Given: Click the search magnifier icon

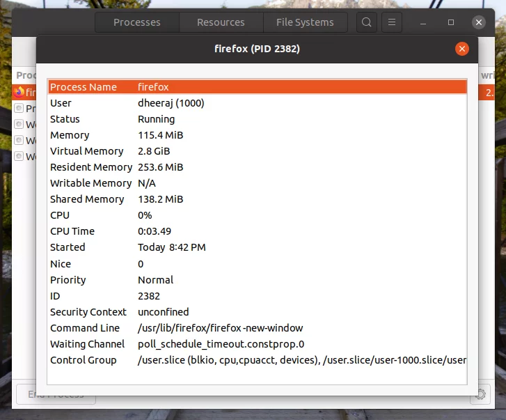Looking at the screenshot, I should click(x=367, y=22).
